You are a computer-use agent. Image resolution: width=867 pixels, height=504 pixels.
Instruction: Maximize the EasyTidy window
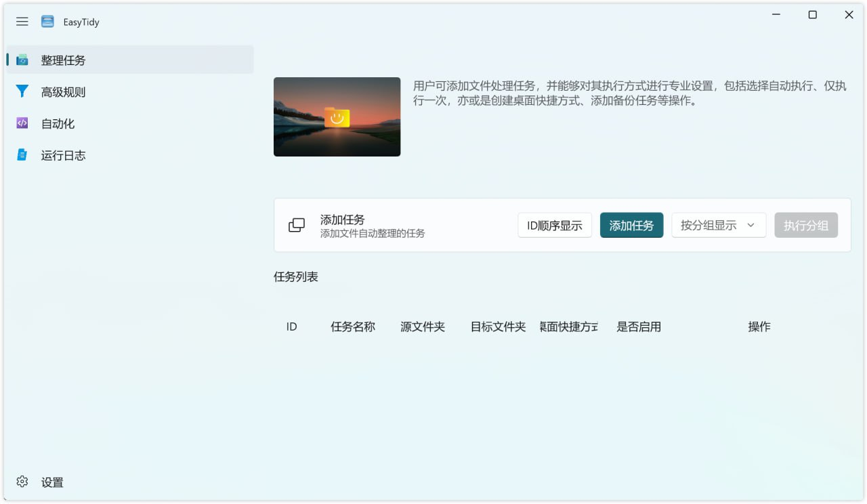pyautogui.click(x=812, y=15)
